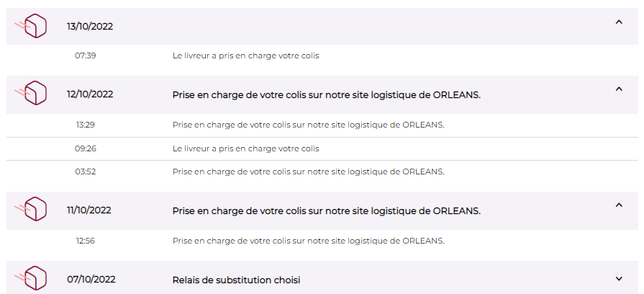The width and height of the screenshot is (644, 294).
Task: Click the parcel icon beside 11/10/2022
Action: tap(33, 210)
